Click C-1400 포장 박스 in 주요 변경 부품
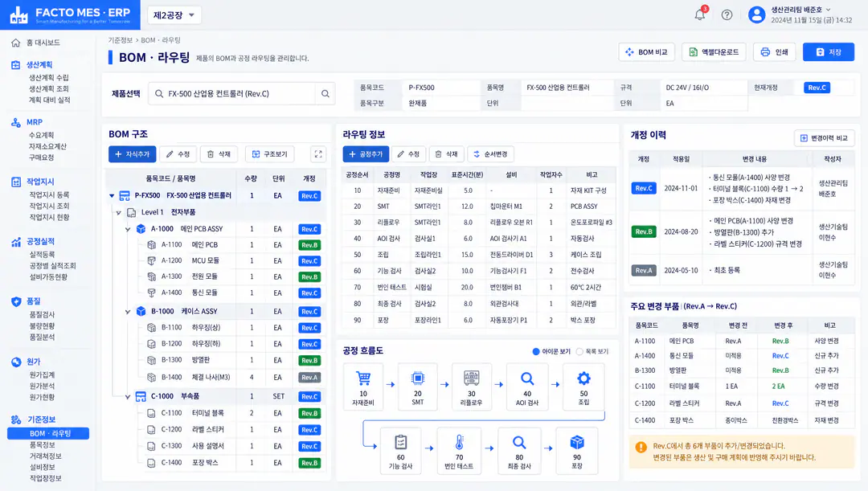Viewport: 868px width, 491px height. click(x=741, y=420)
